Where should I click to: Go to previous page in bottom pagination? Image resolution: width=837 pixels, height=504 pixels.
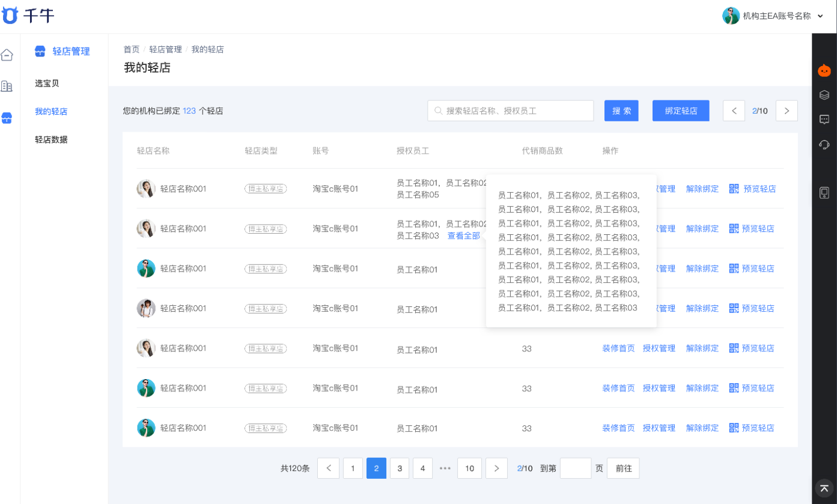(328, 469)
